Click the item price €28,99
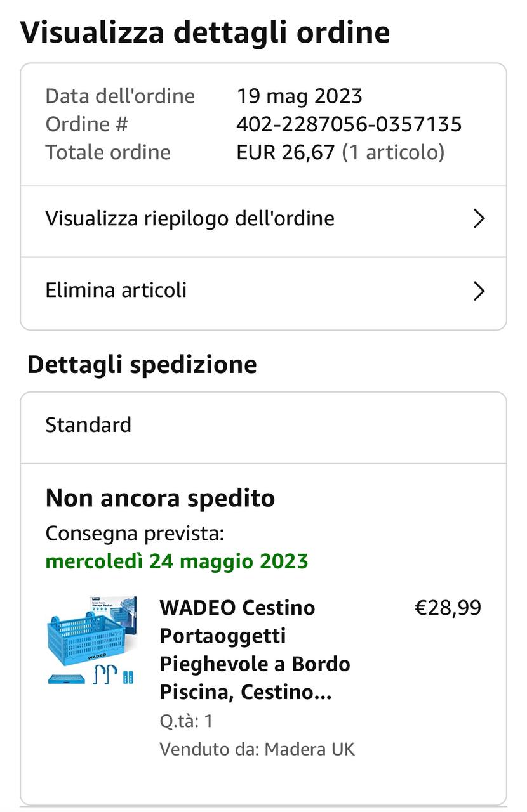The image size is (527, 812). coord(448,608)
